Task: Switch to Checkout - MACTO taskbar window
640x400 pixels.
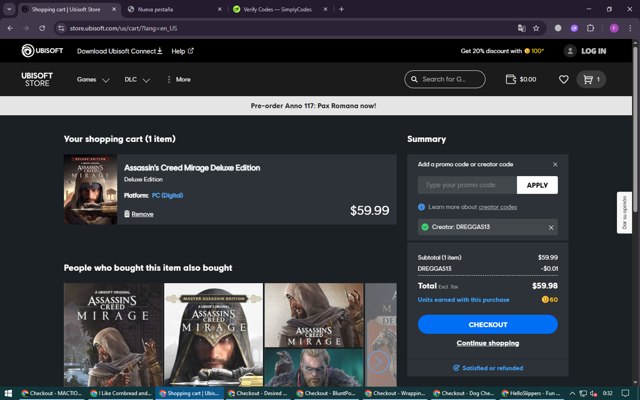Action: [52, 393]
